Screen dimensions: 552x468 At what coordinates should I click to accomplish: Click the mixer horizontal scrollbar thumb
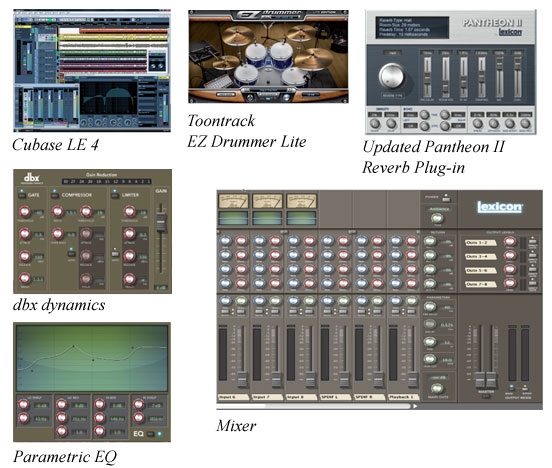pos(241,406)
